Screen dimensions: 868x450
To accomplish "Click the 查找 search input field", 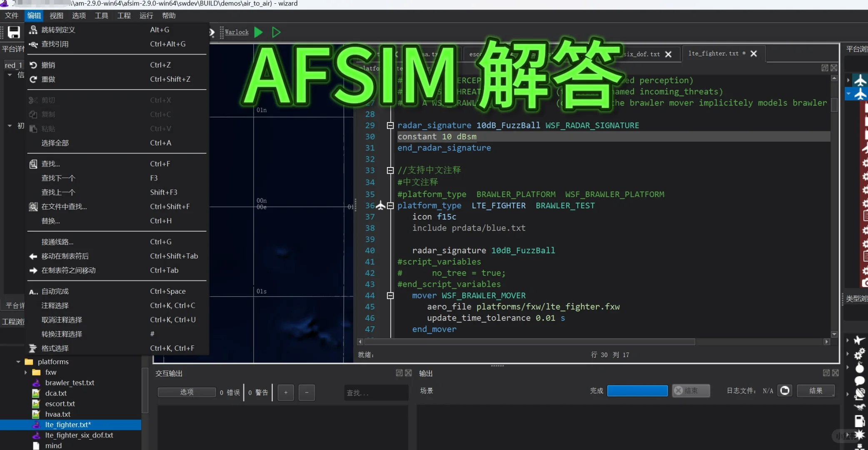I will [x=375, y=392].
